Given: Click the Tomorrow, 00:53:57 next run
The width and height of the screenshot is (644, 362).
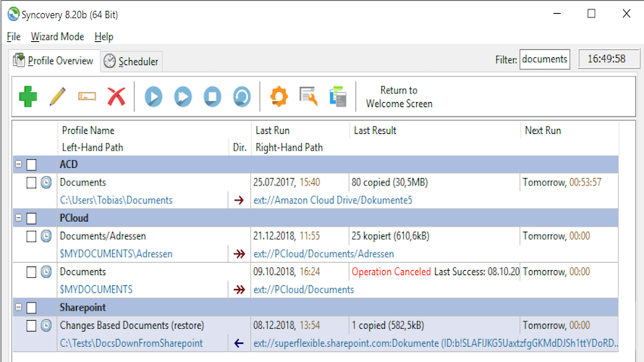Looking at the screenshot, I should point(562,182).
